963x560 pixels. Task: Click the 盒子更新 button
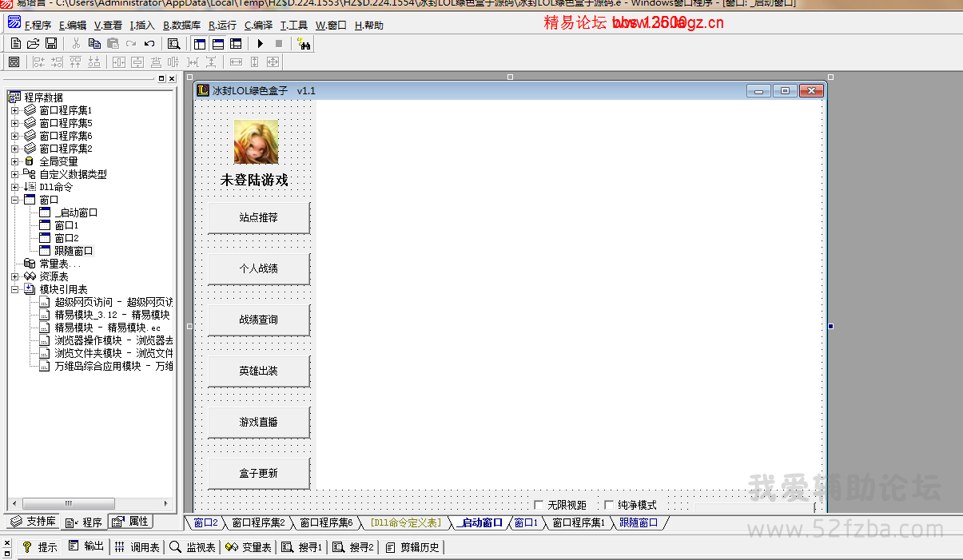point(259,473)
